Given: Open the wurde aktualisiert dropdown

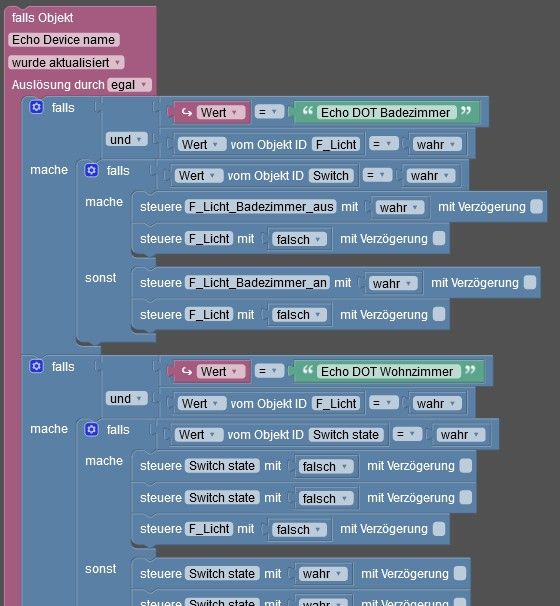Looking at the screenshot, I should [66, 63].
